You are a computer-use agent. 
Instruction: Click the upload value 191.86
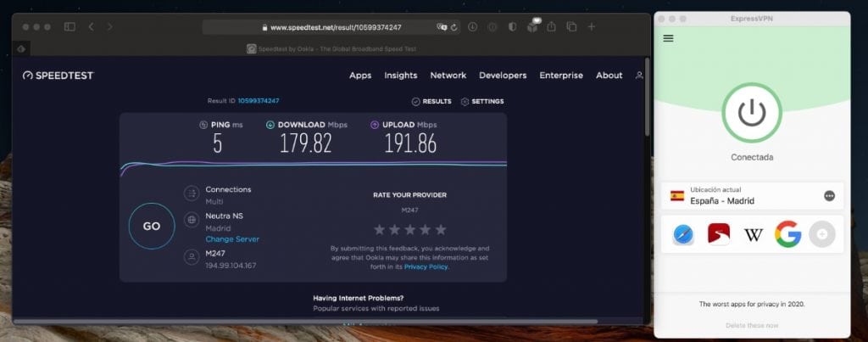[x=410, y=143]
